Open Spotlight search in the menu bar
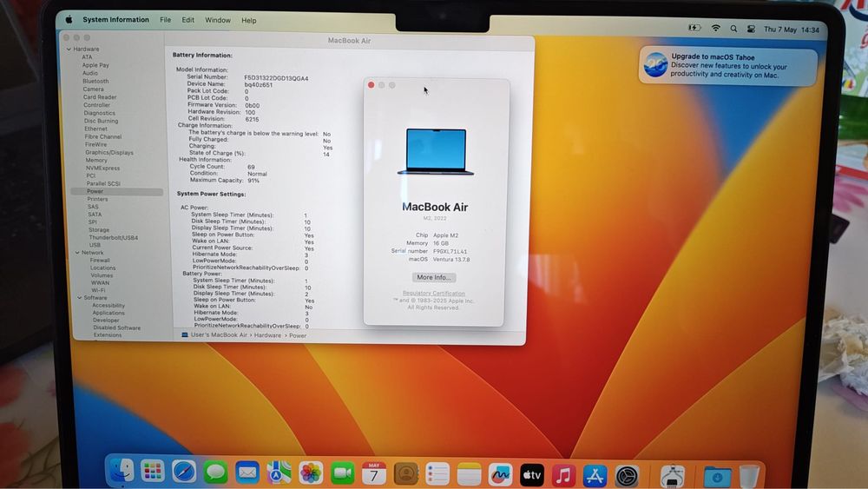 point(733,29)
